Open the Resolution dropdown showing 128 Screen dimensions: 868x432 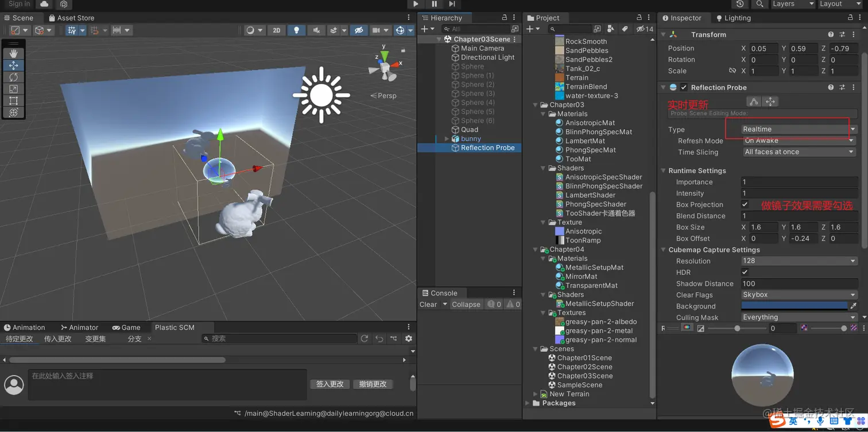[x=799, y=260]
